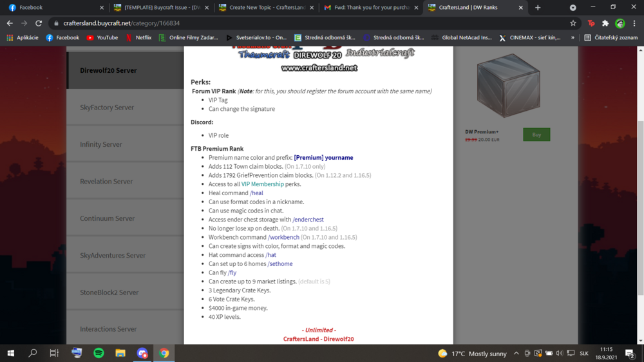The image size is (644, 362).
Task: Open the Global NetAcad bookmark
Action: [x=461, y=37]
